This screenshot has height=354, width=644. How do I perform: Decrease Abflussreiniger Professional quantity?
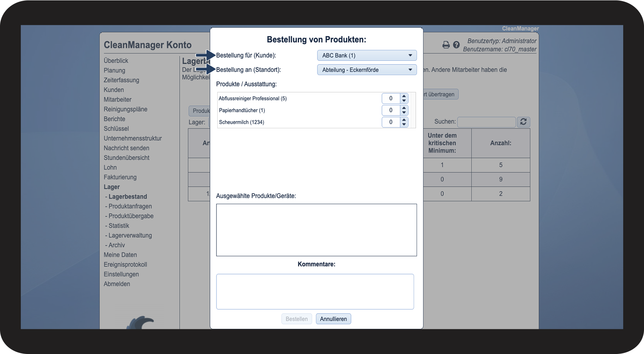(x=404, y=101)
